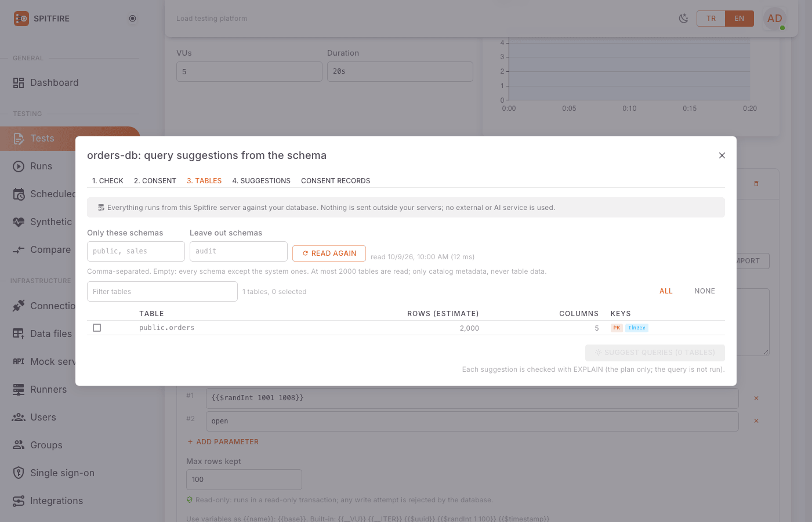Image resolution: width=812 pixels, height=522 pixels.
Task: Click the 1 index badge
Action: pyautogui.click(x=637, y=328)
